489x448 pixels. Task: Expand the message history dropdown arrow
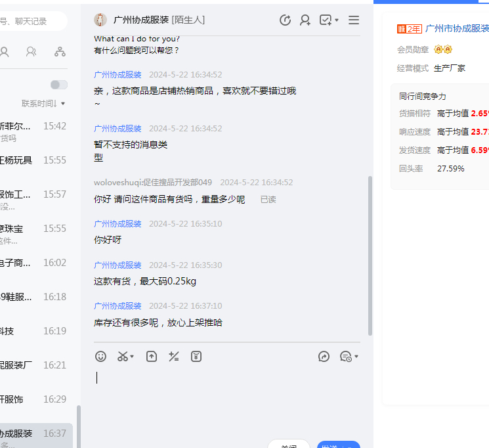click(356, 357)
